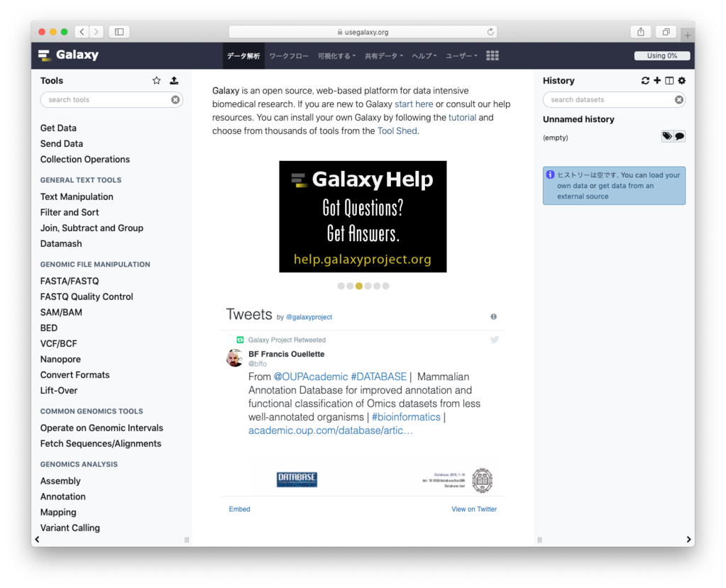Viewport: 726px width, 588px height.
Task: Collapse the History panel right arrow
Action: 688,540
